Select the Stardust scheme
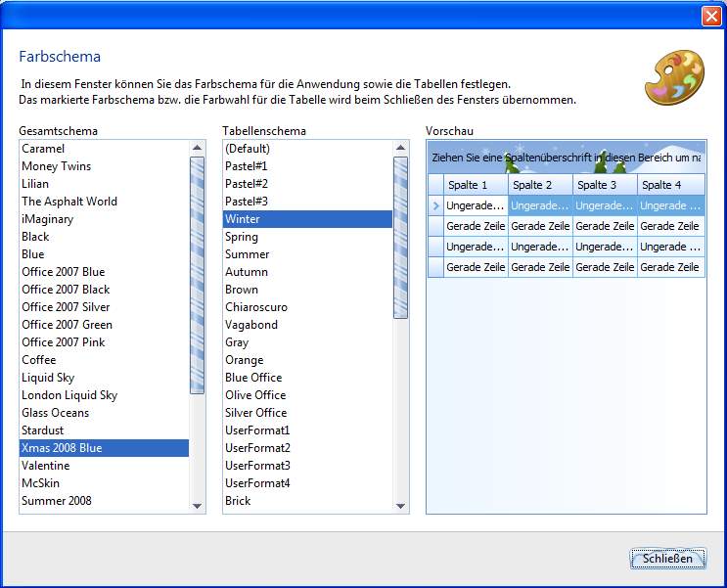 (105, 430)
